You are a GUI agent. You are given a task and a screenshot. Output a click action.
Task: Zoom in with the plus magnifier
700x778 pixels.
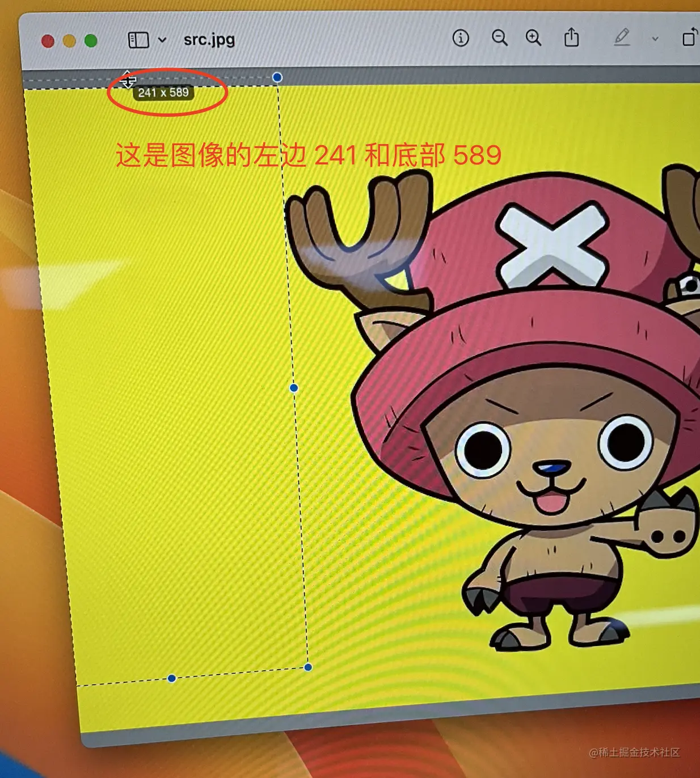tap(533, 38)
